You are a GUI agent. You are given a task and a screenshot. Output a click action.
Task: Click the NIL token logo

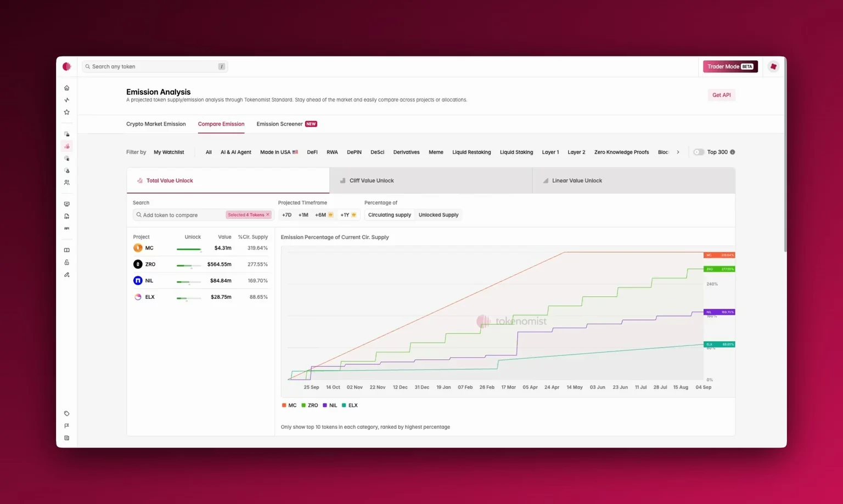click(x=138, y=281)
